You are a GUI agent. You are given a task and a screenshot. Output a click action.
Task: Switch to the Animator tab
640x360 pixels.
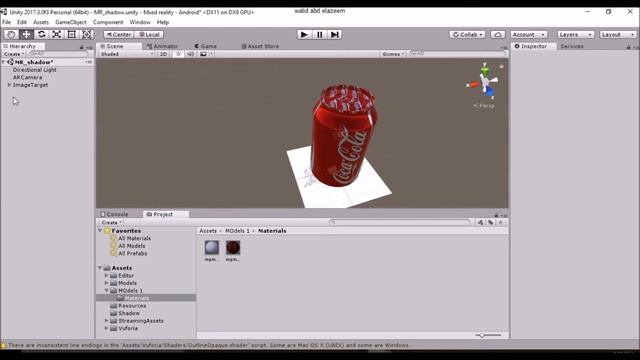pos(162,46)
